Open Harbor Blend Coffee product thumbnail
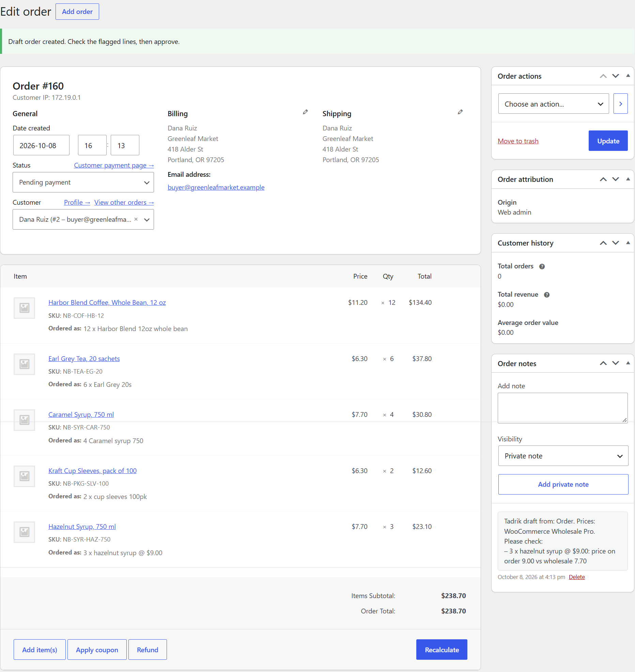The width and height of the screenshot is (635, 672). (x=24, y=308)
